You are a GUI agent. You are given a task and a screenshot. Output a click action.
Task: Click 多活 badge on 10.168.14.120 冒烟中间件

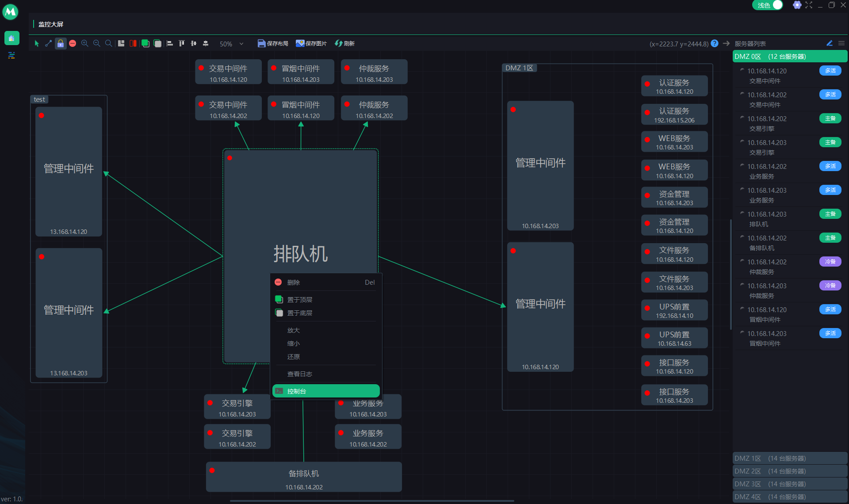830,309
